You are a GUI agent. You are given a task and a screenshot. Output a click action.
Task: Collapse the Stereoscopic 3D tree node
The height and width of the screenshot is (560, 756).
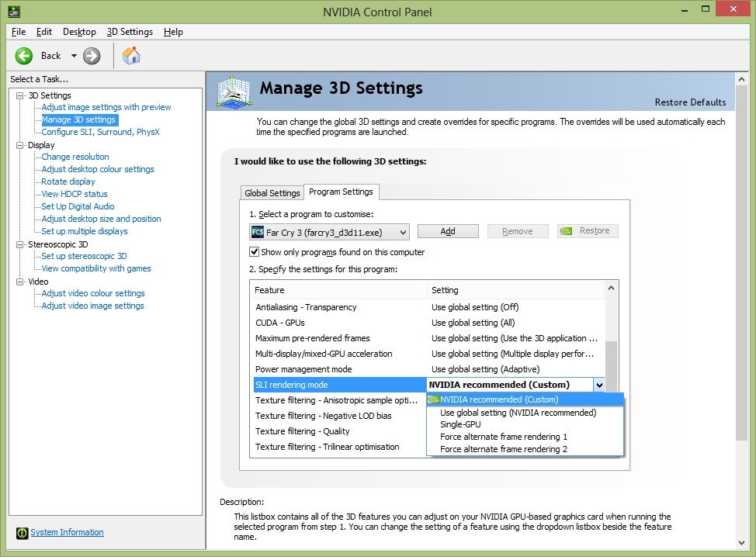[20, 244]
